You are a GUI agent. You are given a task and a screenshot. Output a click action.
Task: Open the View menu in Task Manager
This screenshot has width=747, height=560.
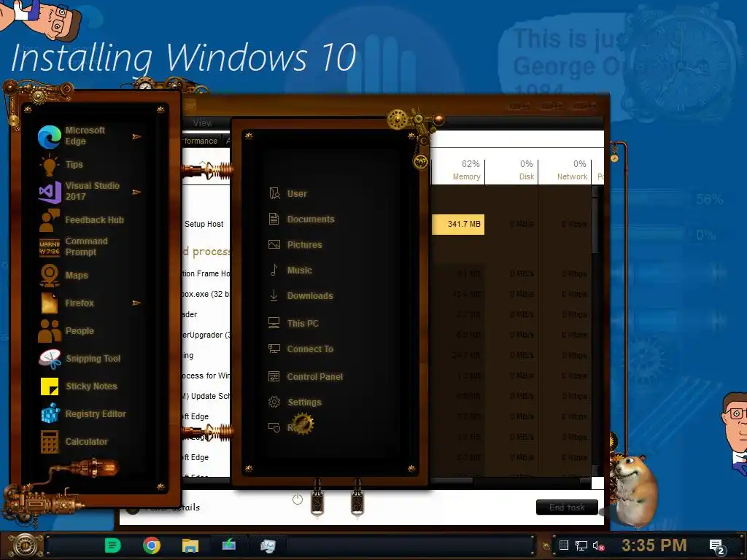pos(202,122)
